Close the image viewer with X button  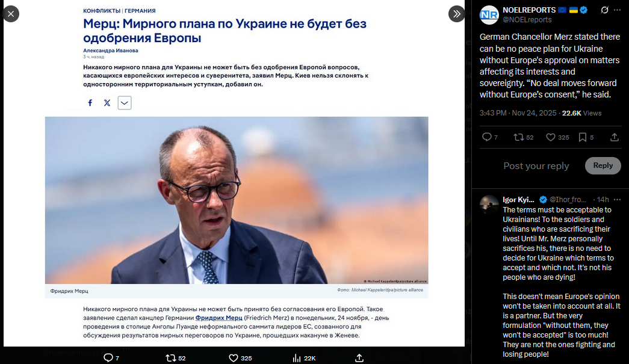pyautogui.click(x=11, y=14)
